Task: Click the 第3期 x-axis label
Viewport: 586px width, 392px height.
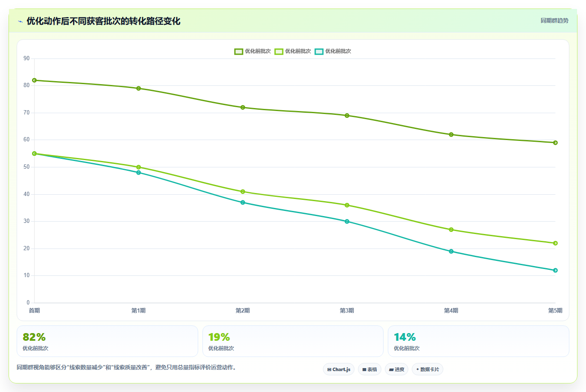Action: point(347,310)
